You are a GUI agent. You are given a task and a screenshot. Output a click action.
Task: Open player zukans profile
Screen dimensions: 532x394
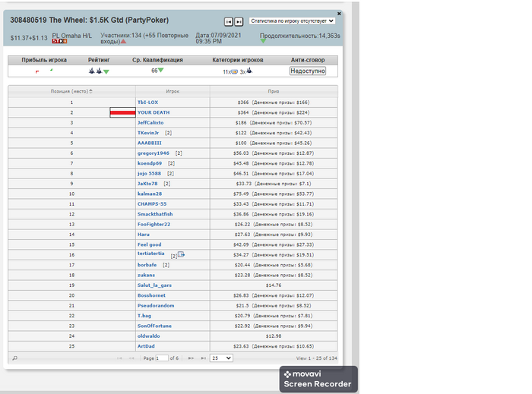click(146, 275)
